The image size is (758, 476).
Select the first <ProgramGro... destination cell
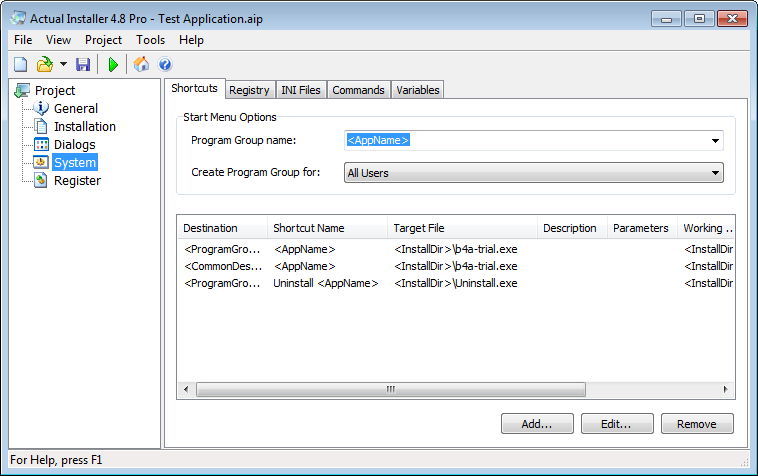tap(222, 249)
